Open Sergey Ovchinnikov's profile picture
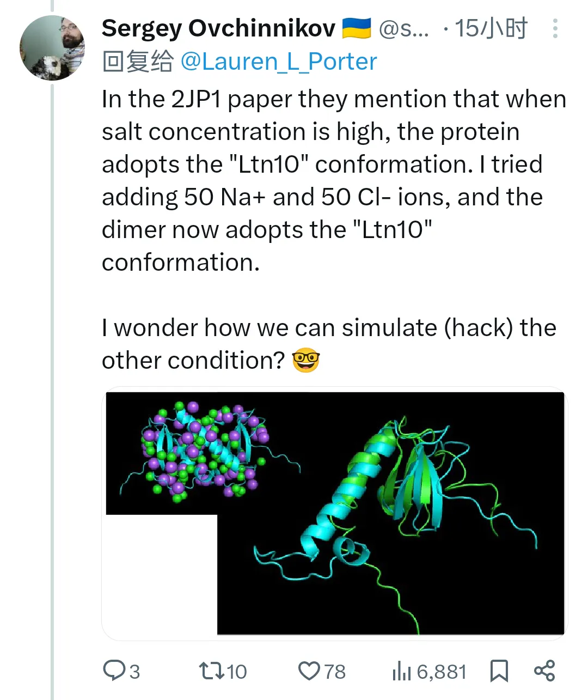Viewport: 588px width, 700px height. [x=52, y=48]
